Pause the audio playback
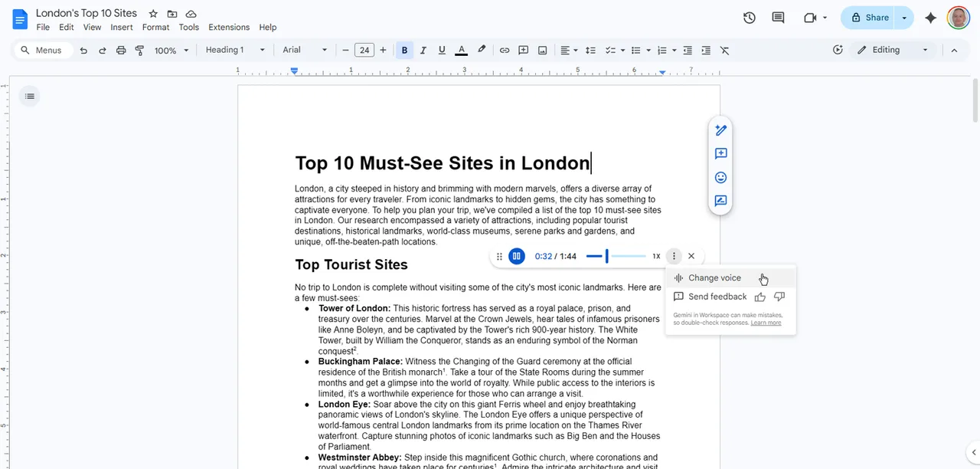 (517, 256)
